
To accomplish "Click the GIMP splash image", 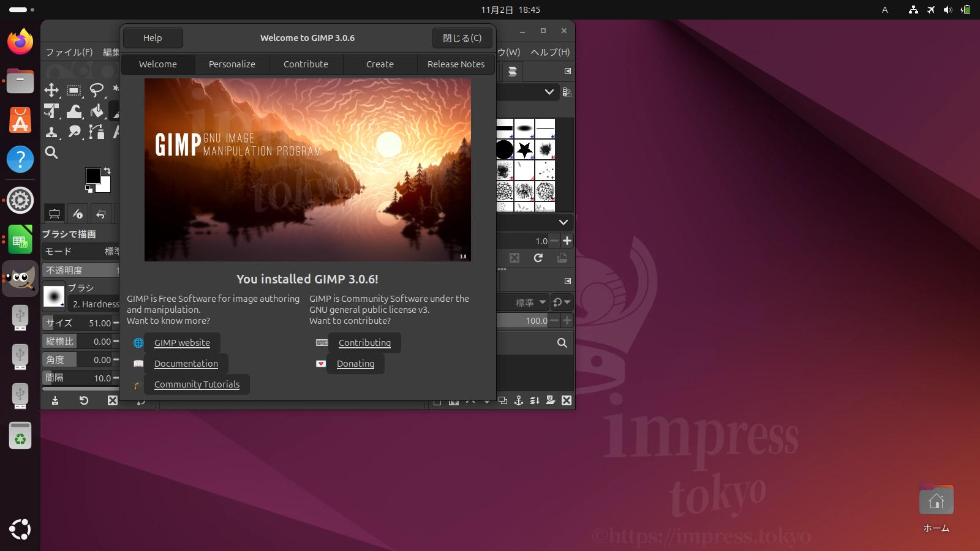I will [x=307, y=170].
